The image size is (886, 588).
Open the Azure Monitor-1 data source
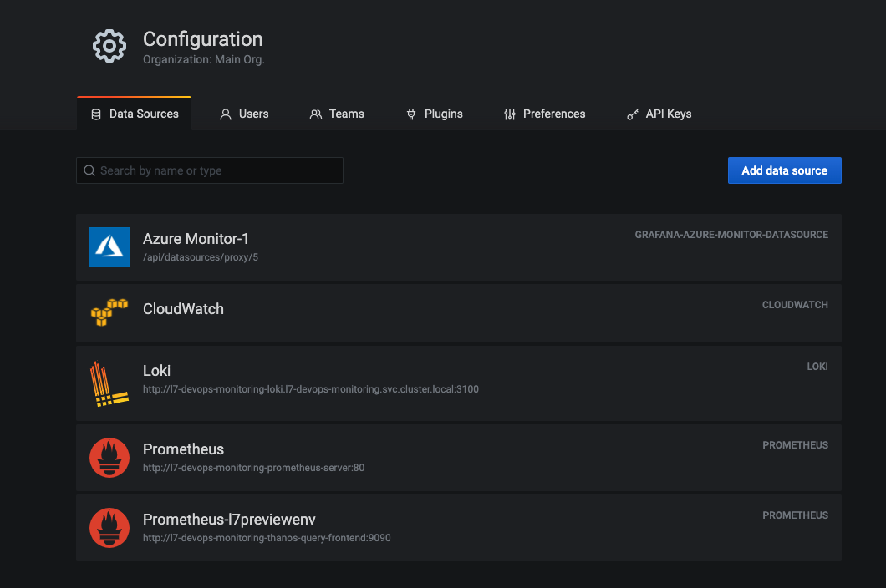(x=459, y=247)
